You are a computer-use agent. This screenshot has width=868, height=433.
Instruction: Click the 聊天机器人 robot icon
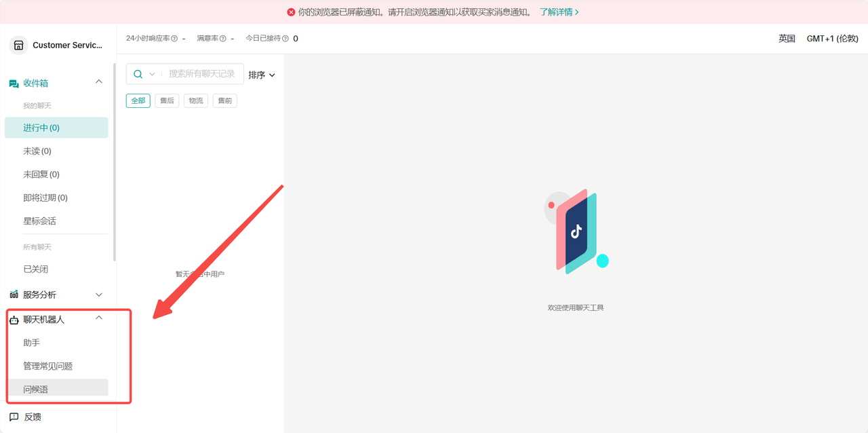[15, 318]
